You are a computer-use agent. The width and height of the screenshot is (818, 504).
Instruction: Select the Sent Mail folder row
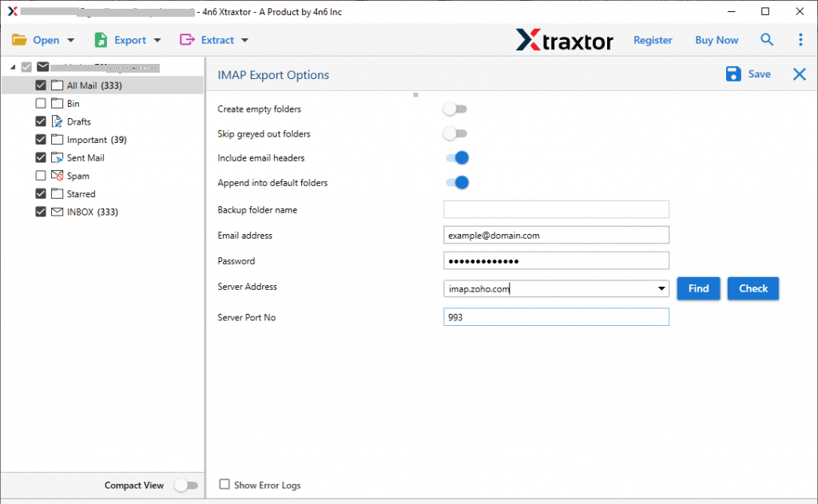[85, 157]
